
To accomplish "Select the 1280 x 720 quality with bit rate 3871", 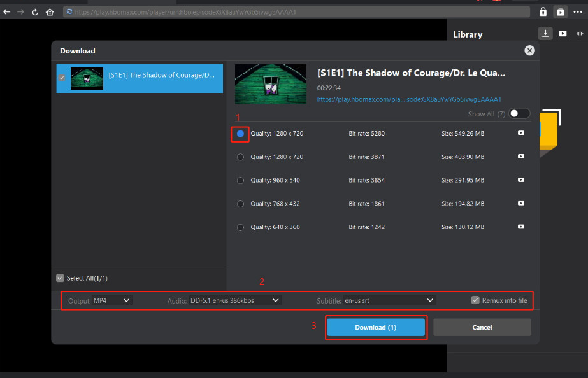I will [240, 157].
